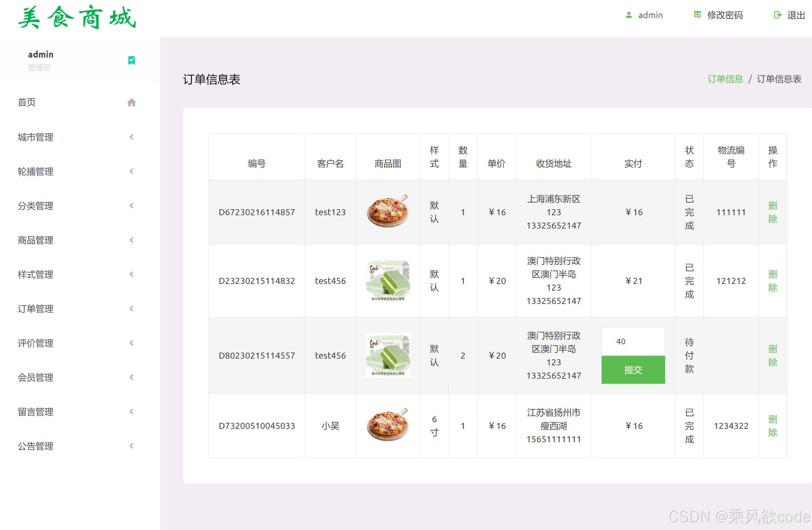Screen dimensions: 812x530
Task: Expand the 商品管理 section
Action: 35,240
